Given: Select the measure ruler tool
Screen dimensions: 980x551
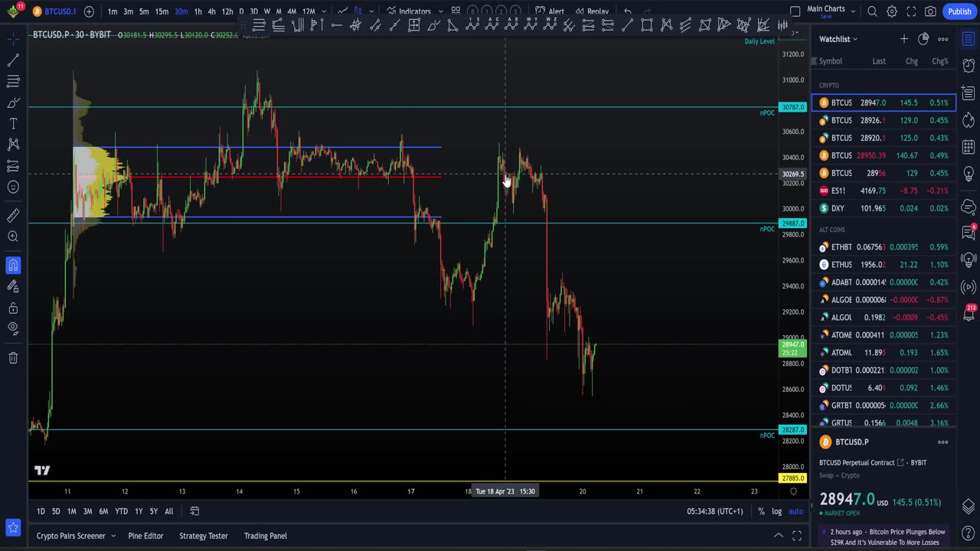Looking at the screenshot, I should 13,216.
